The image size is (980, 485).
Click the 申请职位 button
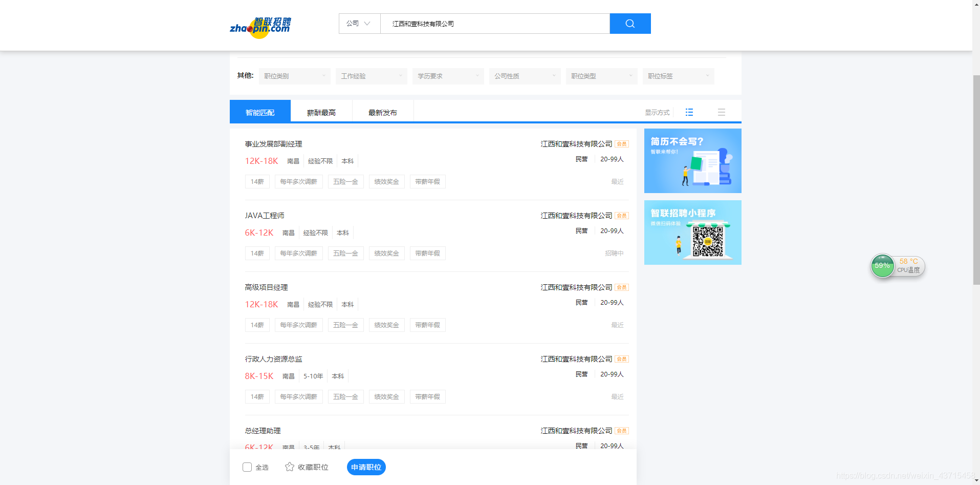(366, 467)
